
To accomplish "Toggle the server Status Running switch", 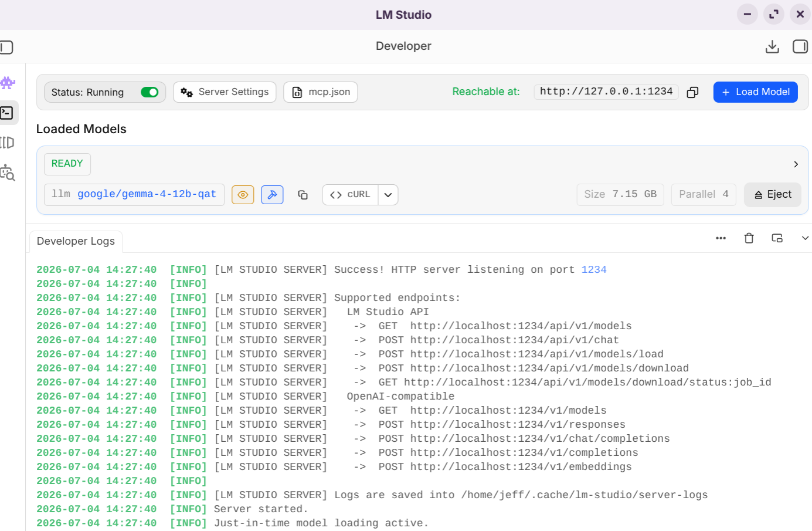I will pos(150,92).
